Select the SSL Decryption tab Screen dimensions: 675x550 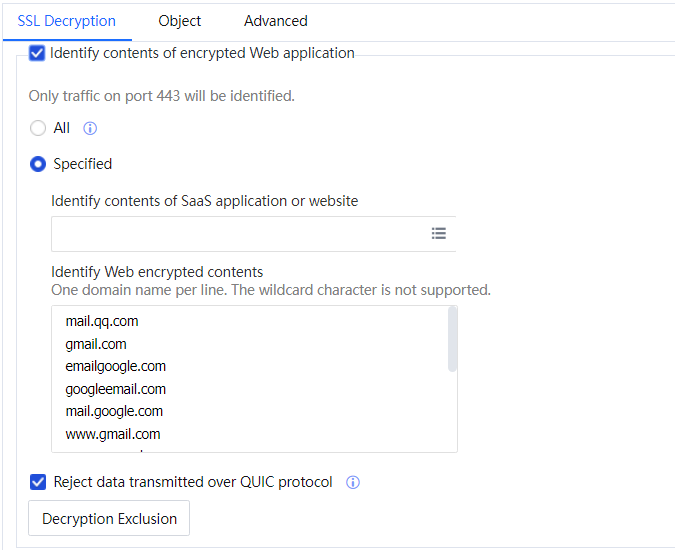pyautogui.click(x=67, y=20)
